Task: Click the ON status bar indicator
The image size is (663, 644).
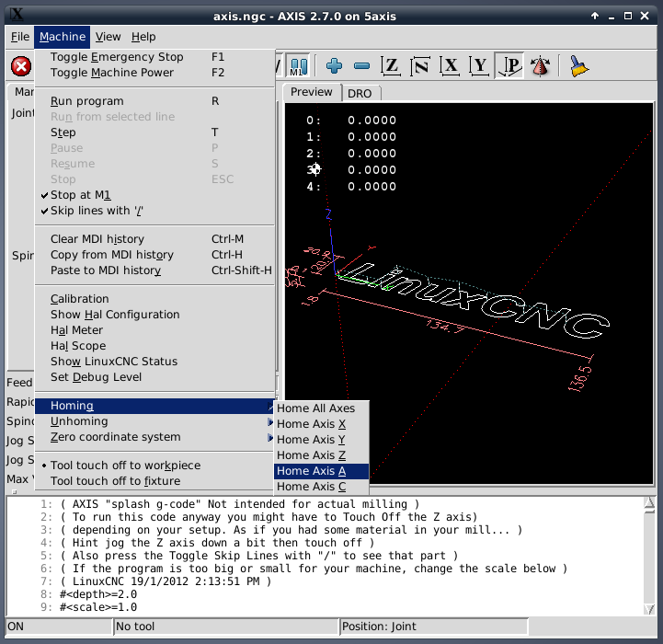Action: pos(59,627)
